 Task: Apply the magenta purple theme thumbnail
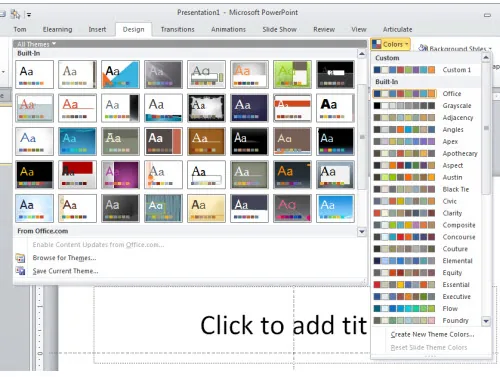click(120, 175)
